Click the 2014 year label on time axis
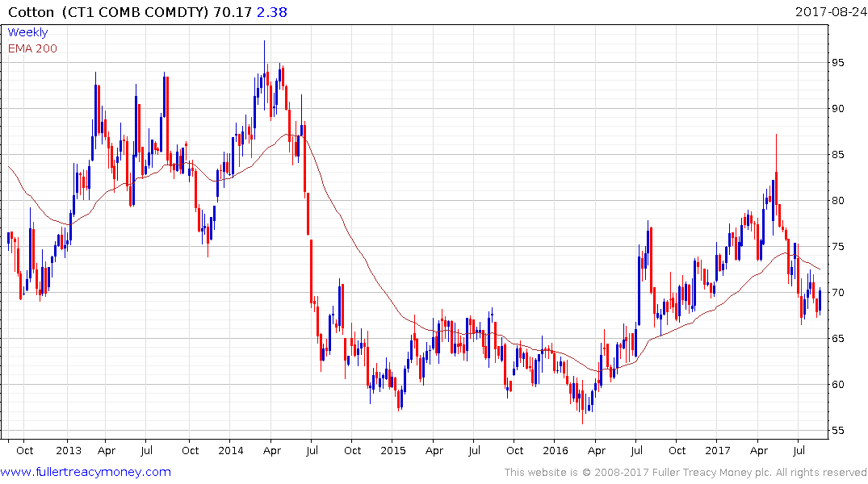 coord(231,450)
